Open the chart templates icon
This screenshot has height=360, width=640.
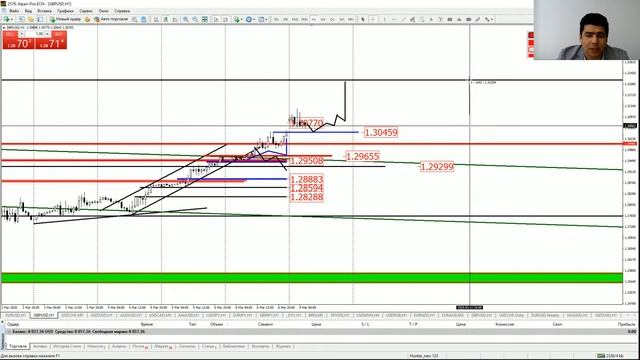coord(261,19)
